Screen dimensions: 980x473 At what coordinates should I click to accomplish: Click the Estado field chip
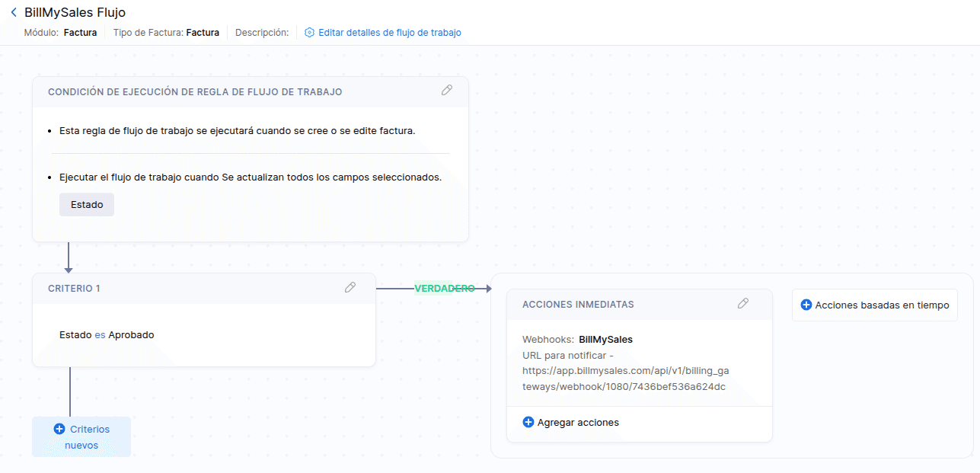pyautogui.click(x=87, y=204)
